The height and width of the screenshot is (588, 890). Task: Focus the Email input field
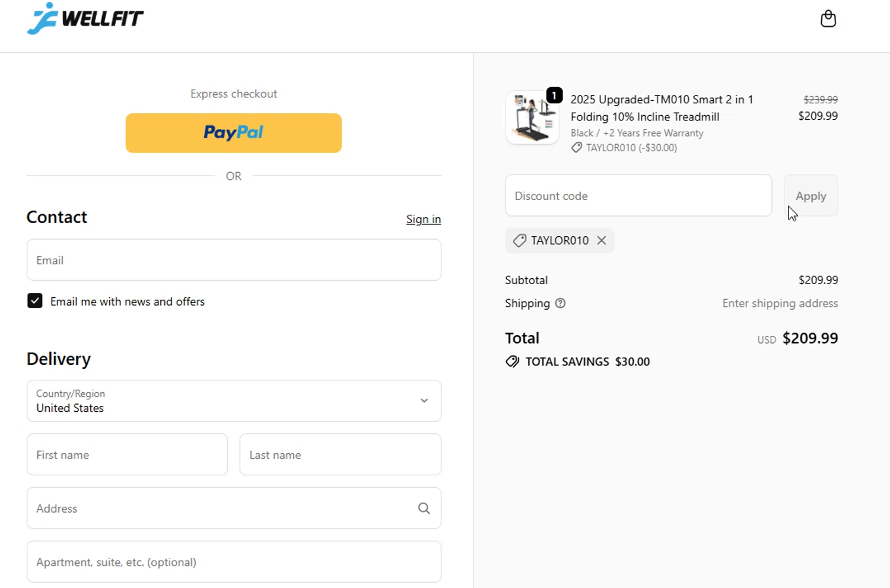pyautogui.click(x=234, y=260)
